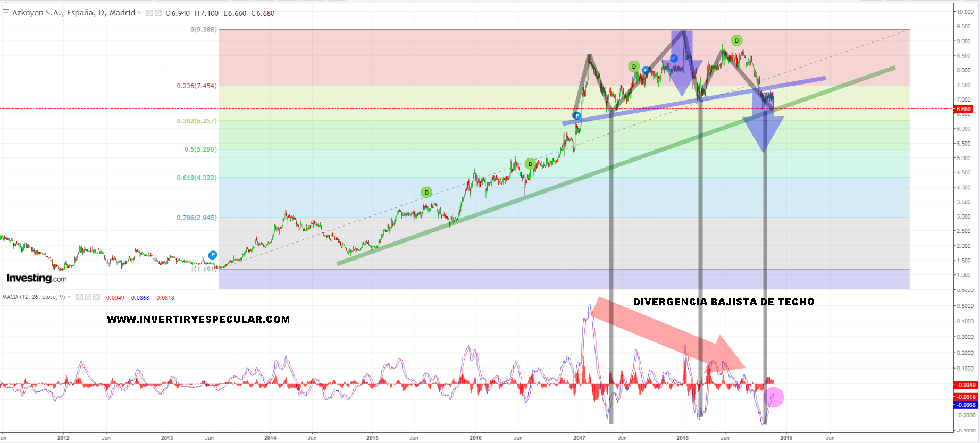
Task: Open settings gear for Azkoyen main series
Action: tap(158, 13)
